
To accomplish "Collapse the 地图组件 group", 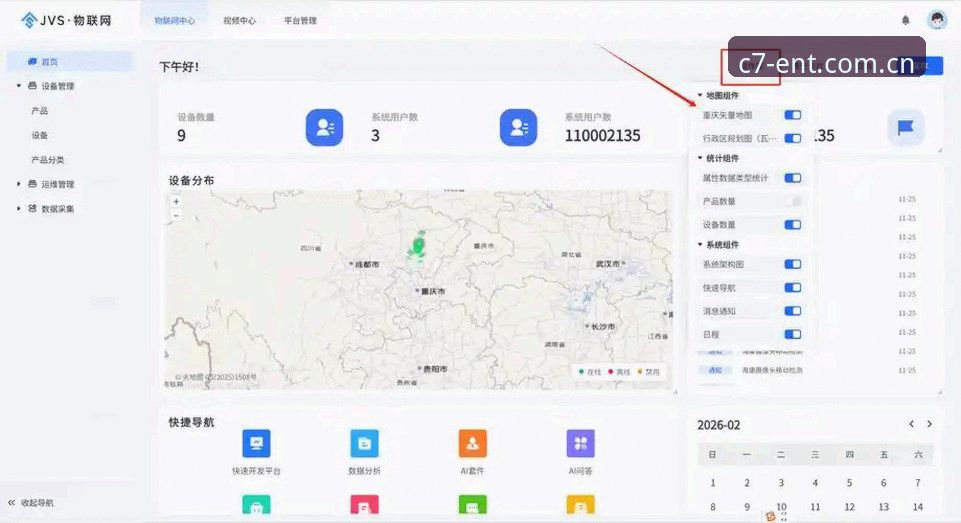I will [x=700, y=95].
